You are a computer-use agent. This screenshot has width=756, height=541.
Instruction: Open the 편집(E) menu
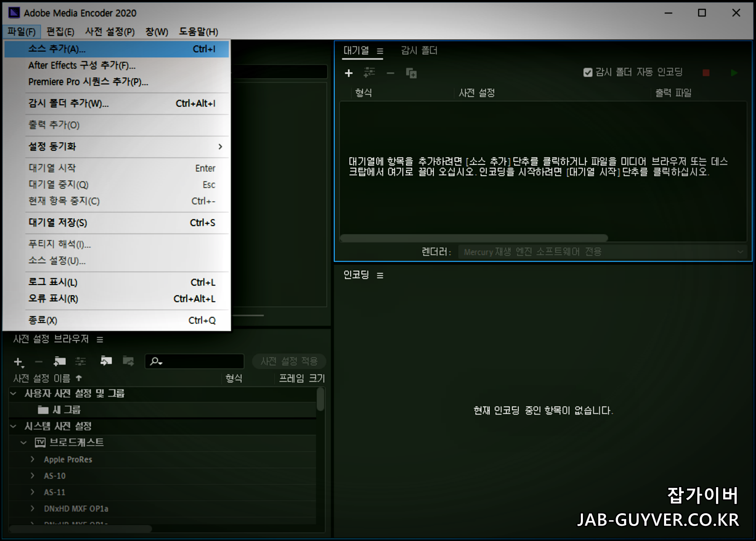tap(60, 32)
